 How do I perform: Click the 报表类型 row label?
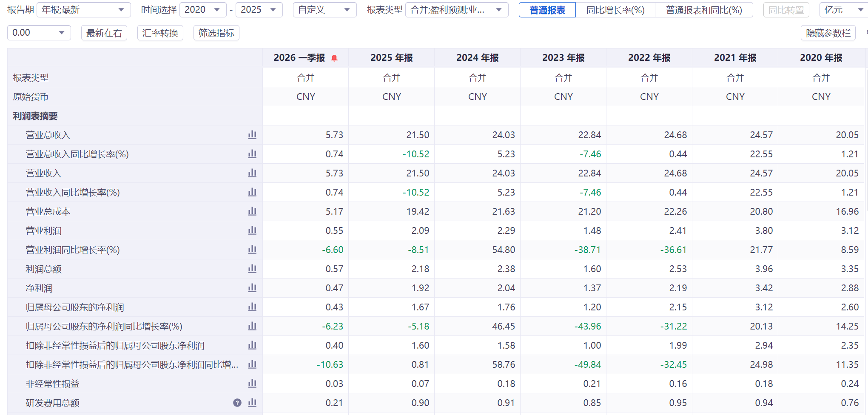(31, 78)
